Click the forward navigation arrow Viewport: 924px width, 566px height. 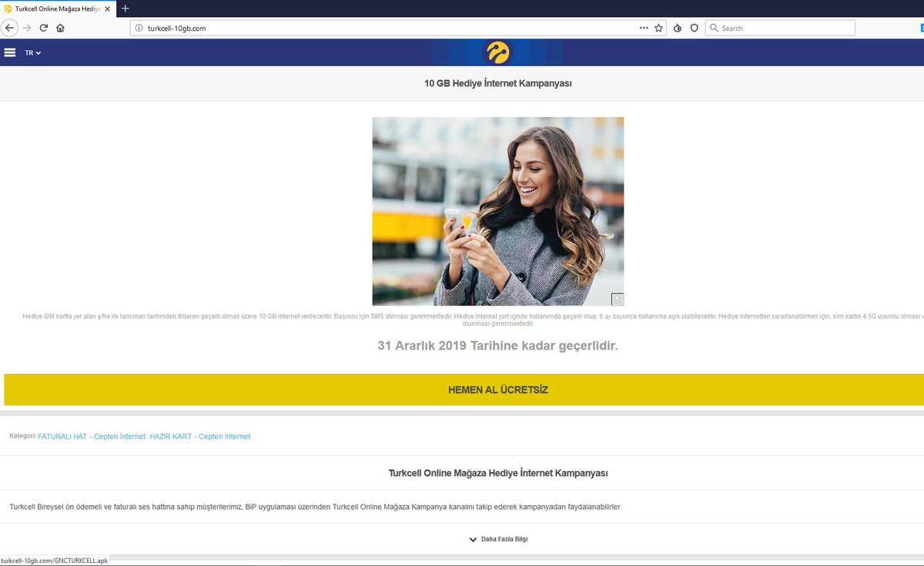[x=27, y=28]
